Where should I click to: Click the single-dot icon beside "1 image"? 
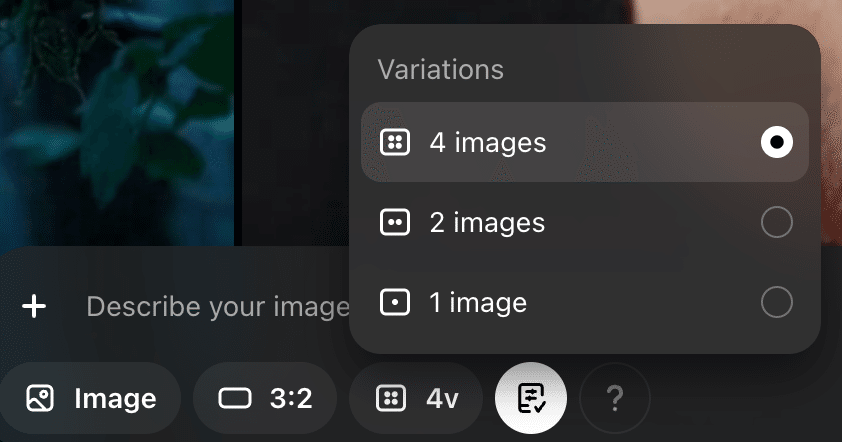[x=395, y=301]
